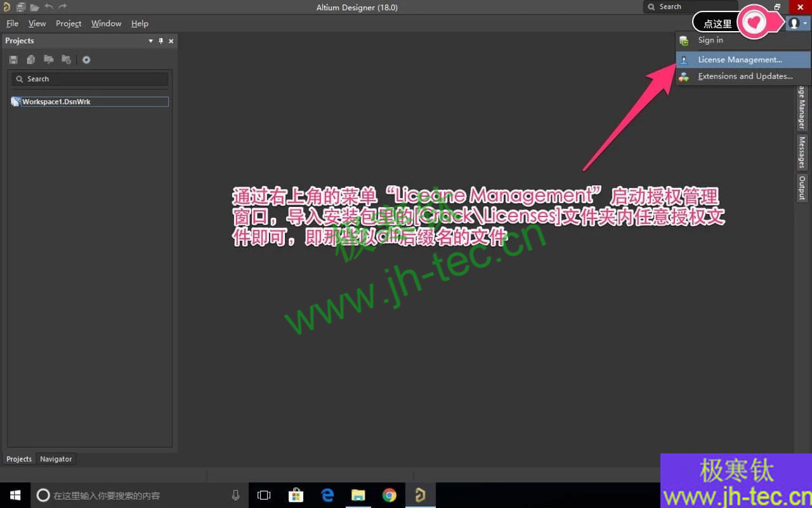812x508 pixels.
Task: Switch to the Navigator tab
Action: pos(56,459)
